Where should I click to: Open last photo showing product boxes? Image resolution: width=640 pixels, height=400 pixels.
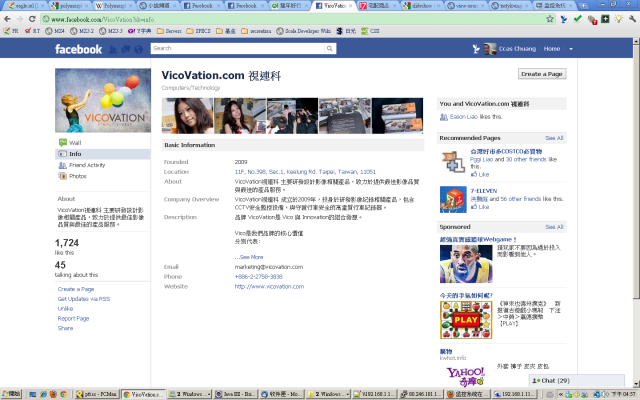(x=397, y=116)
